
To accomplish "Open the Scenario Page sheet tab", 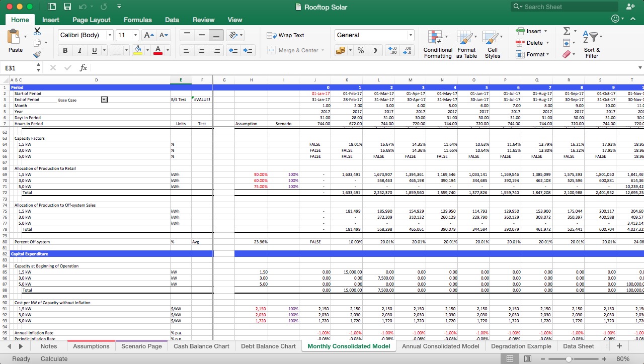I will [141, 346].
